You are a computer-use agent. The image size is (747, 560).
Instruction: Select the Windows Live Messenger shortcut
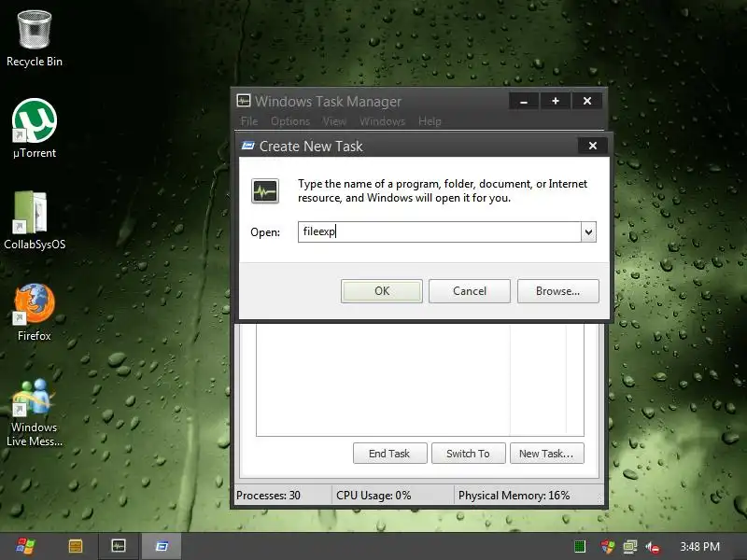point(35,413)
